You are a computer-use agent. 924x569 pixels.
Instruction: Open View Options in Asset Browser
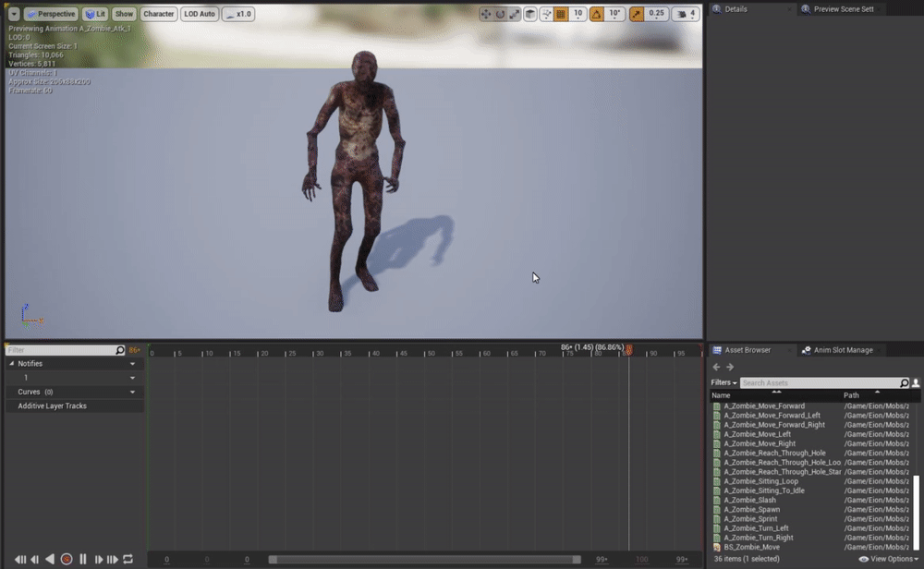[x=887, y=559]
